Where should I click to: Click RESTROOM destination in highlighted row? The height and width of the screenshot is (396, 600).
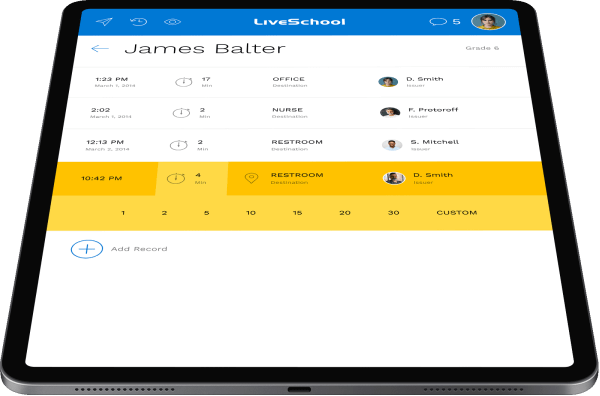(297, 175)
